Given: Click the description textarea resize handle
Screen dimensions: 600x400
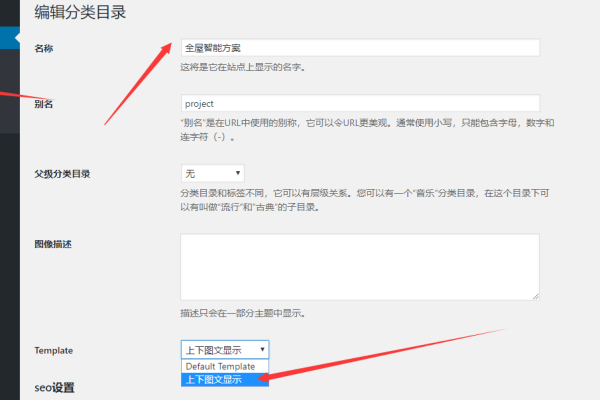Looking at the screenshot, I should (x=535, y=295).
